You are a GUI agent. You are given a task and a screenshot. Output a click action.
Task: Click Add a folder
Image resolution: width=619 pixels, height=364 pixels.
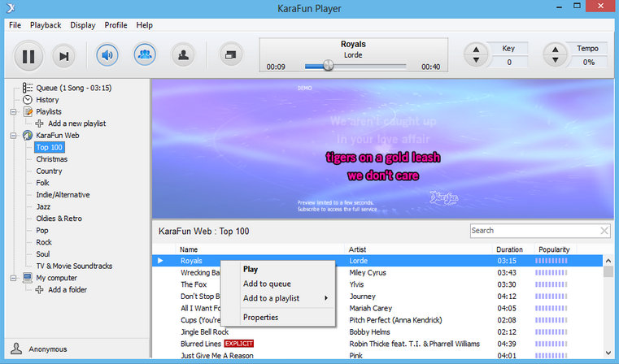tap(68, 290)
